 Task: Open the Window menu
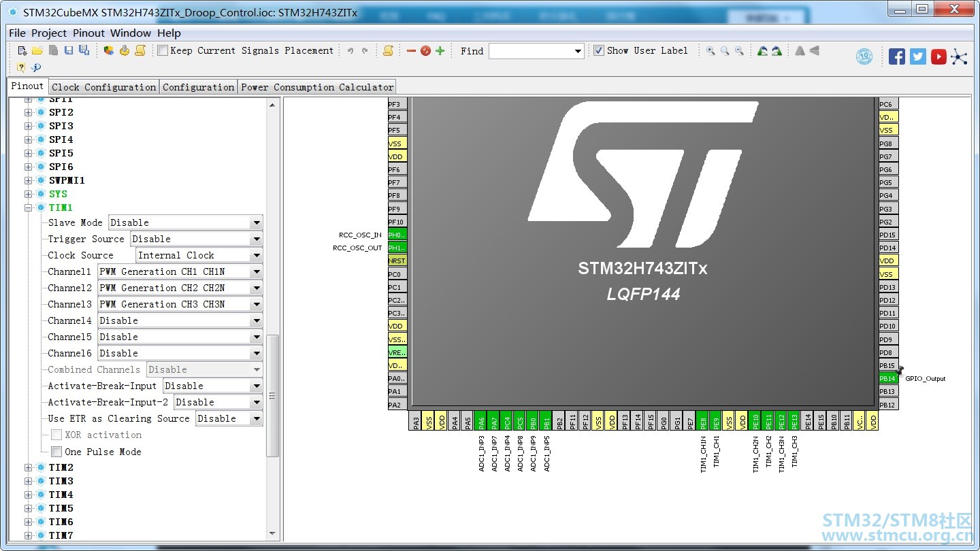(x=131, y=33)
